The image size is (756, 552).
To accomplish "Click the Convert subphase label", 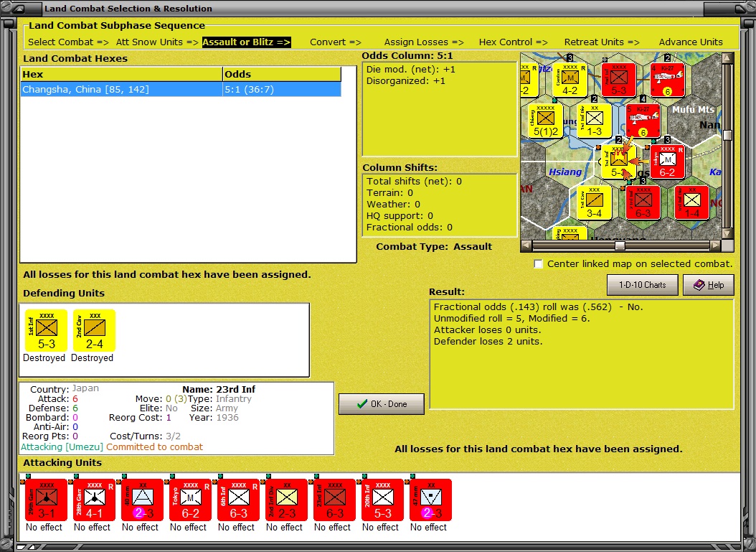I will (x=336, y=42).
